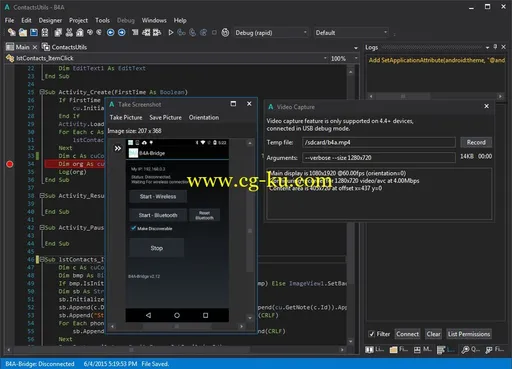Click the Copy toolbar icon

pyautogui.click(x=58, y=32)
